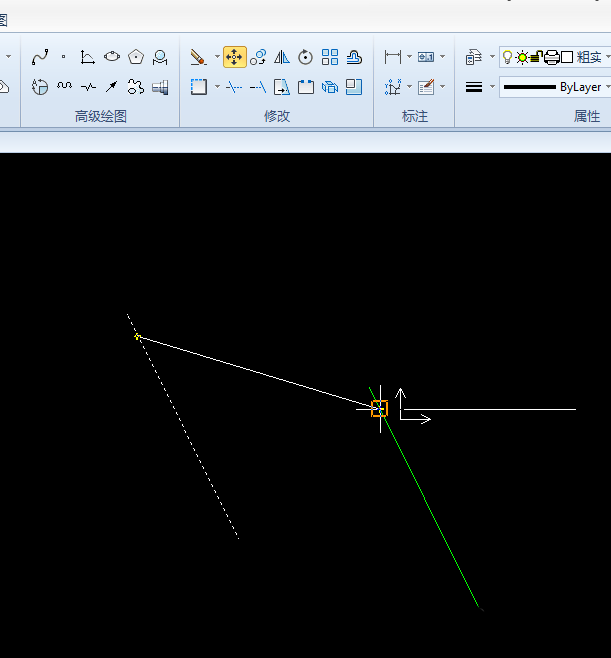The height and width of the screenshot is (658, 611).
Task: Click the Line weight three-bars icon
Action: click(474, 87)
